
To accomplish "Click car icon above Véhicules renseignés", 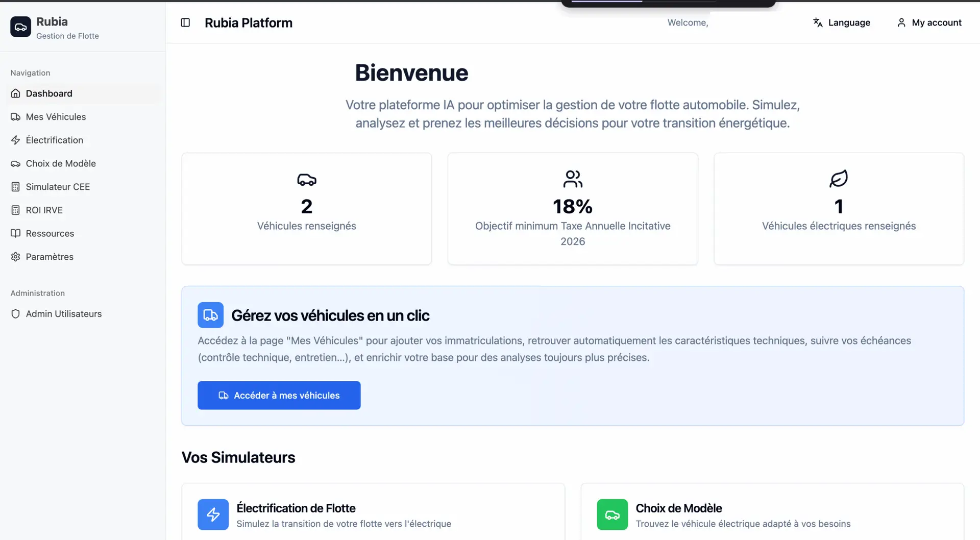I will [307, 179].
